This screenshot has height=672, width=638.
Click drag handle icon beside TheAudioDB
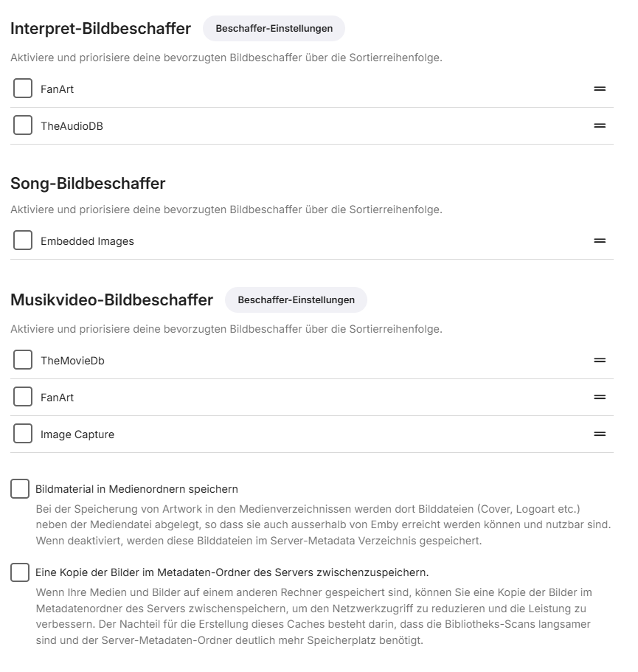[600, 126]
